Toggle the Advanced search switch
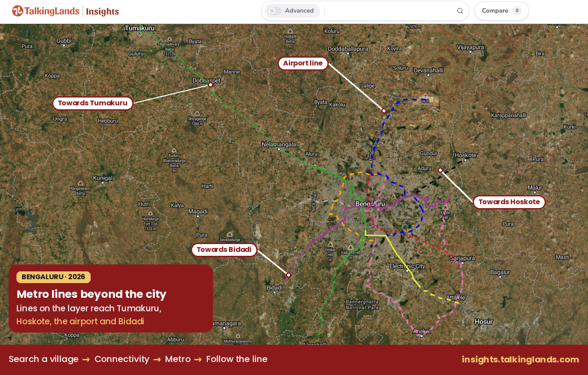Viewport: 588px width, 375px height. pyautogui.click(x=274, y=11)
